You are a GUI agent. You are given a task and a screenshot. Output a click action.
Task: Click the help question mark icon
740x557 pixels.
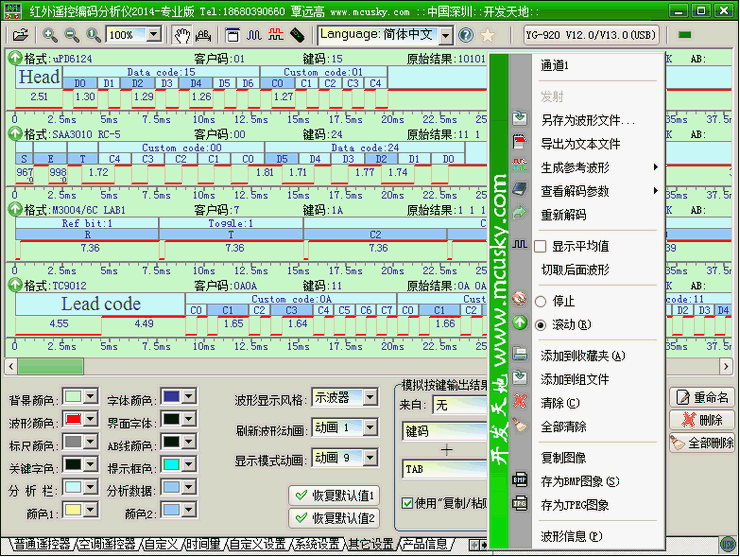click(465, 35)
